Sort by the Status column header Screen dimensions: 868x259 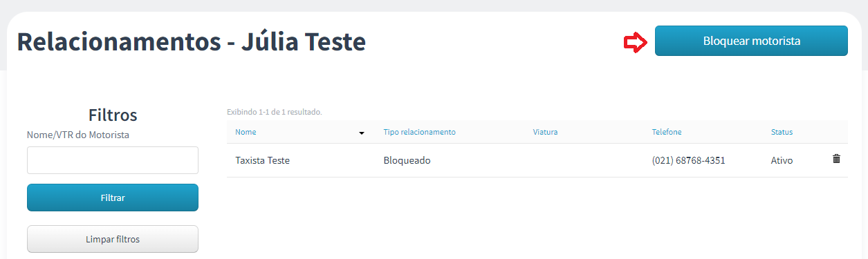point(782,132)
